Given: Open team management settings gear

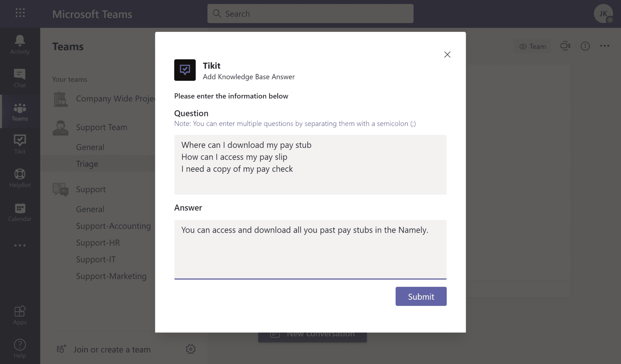Looking at the screenshot, I should pyautogui.click(x=191, y=349).
